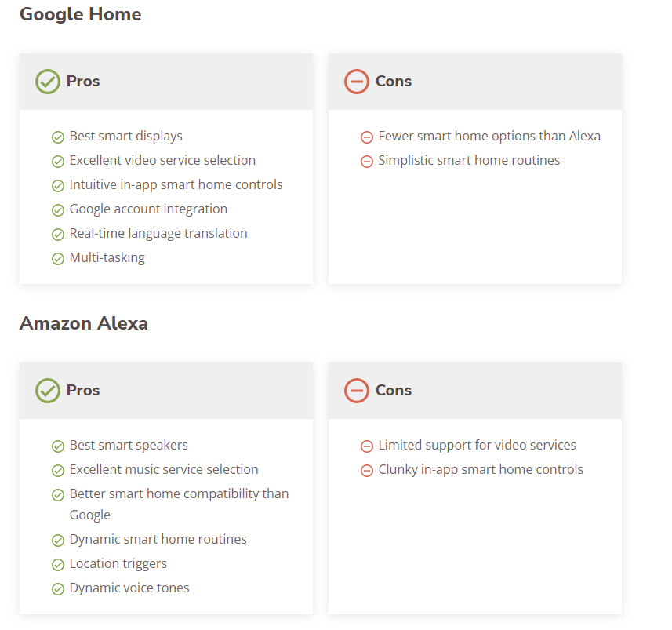Click the green check beside Dynamic voice tones

tap(58, 589)
